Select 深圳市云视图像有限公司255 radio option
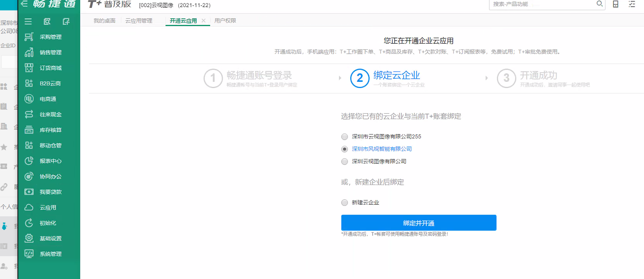Image resolution: width=644 pixels, height=279 pixels. tap(344, 136)
